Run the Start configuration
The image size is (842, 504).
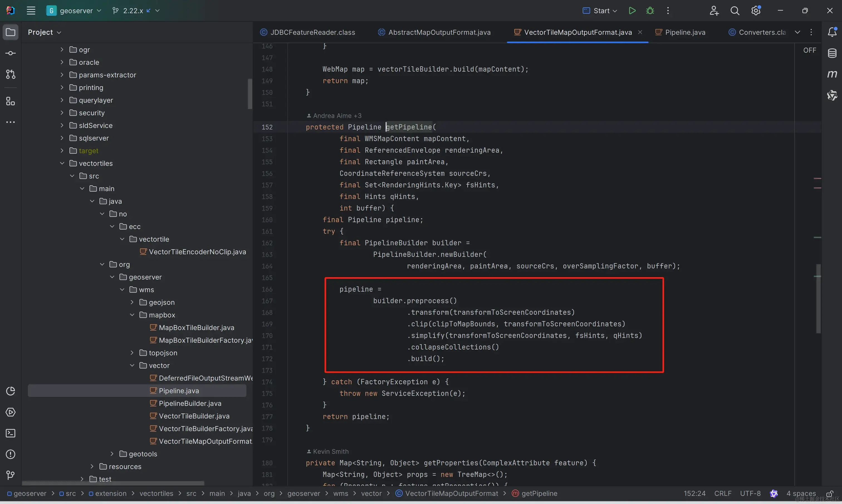click(x=632, y=11)
